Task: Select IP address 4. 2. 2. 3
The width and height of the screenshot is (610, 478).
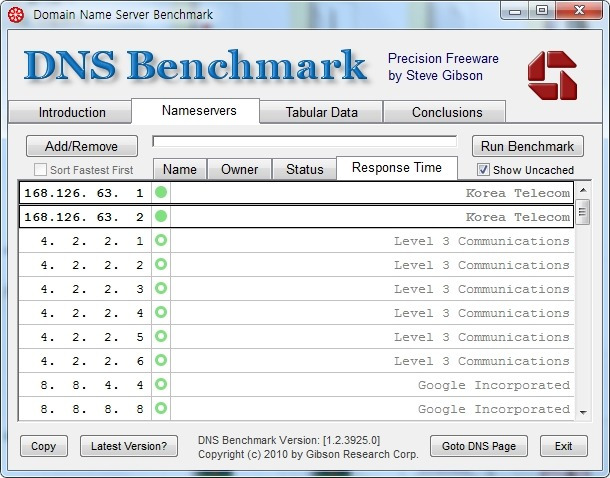Action: tap(92, 289)
